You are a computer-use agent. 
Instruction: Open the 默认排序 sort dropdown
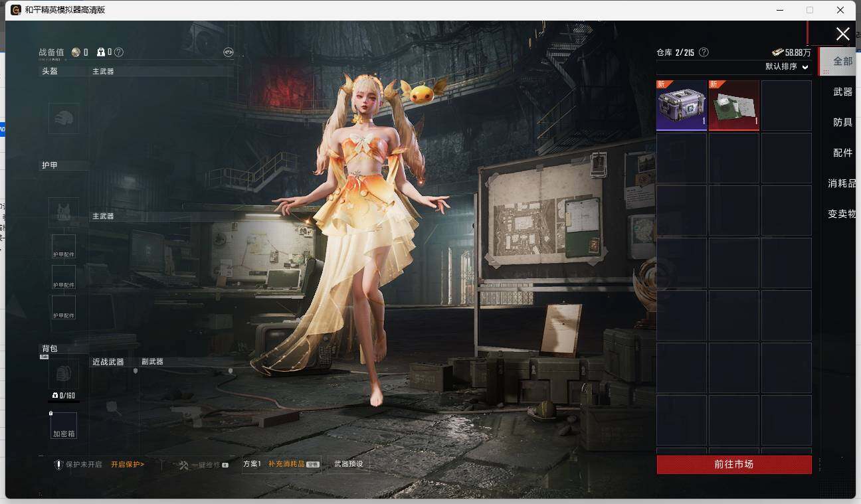pos(787,66)
